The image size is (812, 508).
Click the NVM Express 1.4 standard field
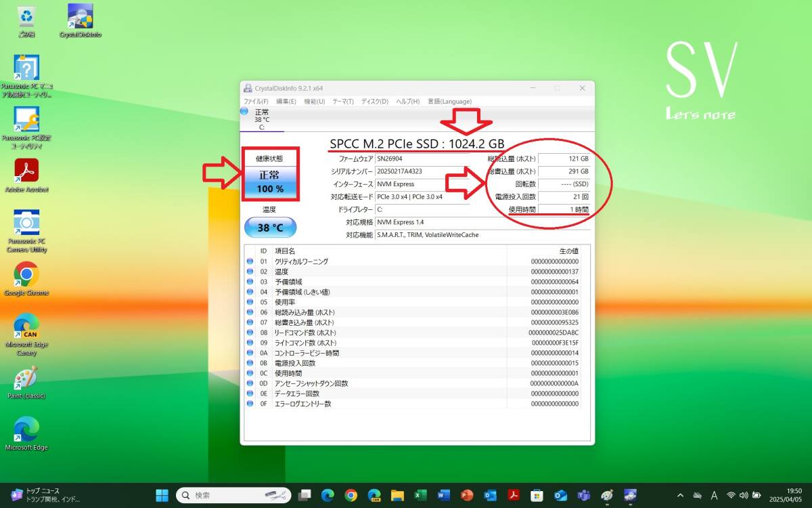coord(482,222)
